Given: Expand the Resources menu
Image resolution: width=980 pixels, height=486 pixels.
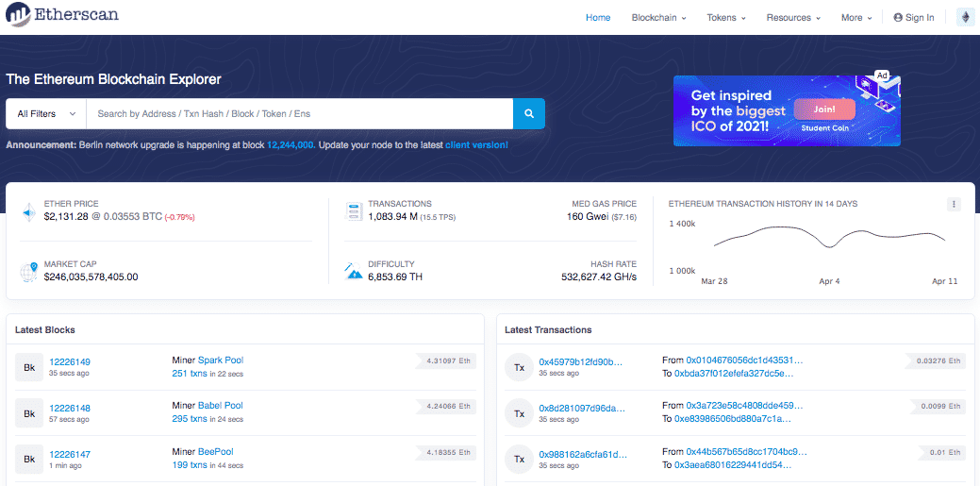Looking at the screenshot, I should (x=793, y=18).
